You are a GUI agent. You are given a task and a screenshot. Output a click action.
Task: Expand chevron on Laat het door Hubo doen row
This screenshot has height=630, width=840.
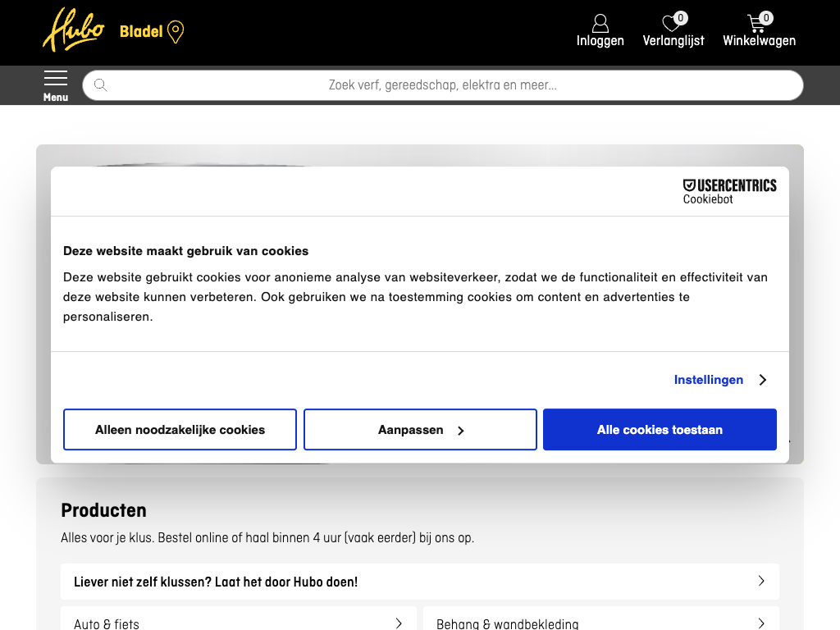[x=761, y=581]
